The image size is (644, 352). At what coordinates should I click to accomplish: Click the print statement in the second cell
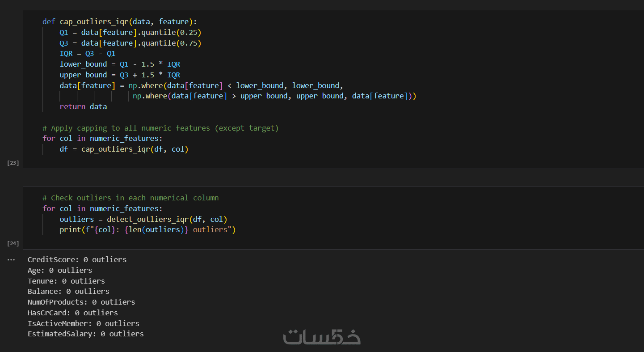(147, 230)
